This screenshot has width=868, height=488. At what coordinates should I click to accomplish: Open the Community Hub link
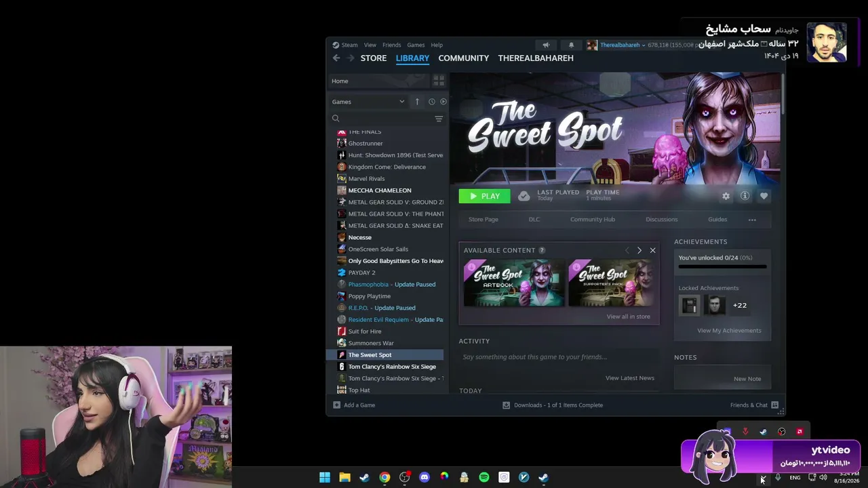[x=593, y=220]
